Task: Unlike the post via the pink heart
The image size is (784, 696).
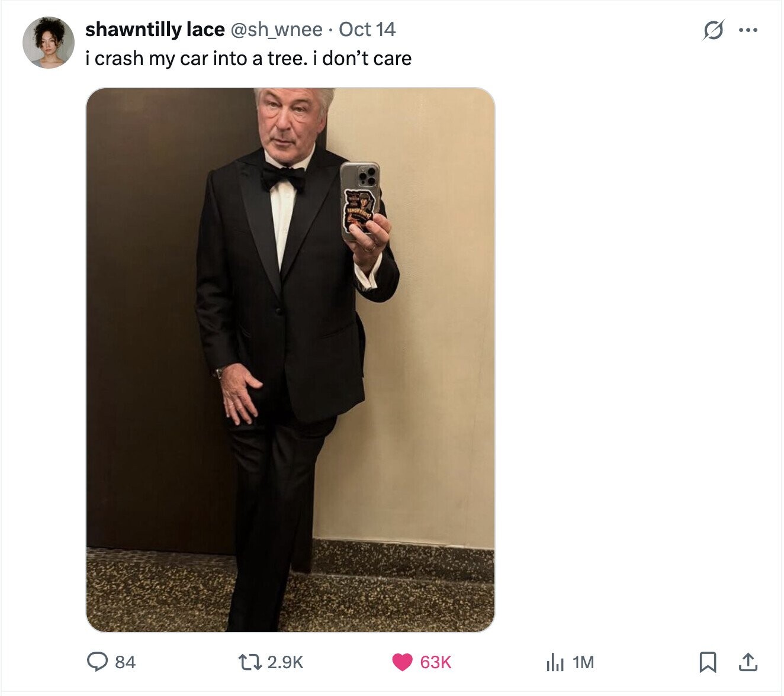Action: click(x=403, y=662)
